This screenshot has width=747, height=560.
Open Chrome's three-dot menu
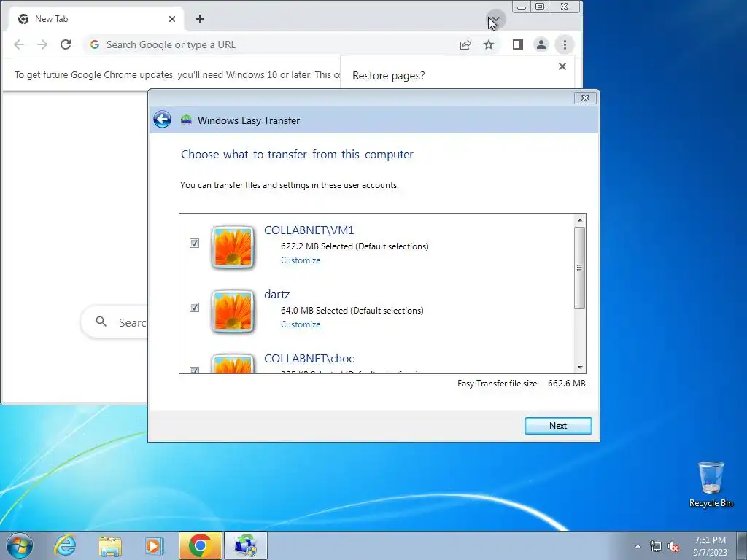pos(565,44)
